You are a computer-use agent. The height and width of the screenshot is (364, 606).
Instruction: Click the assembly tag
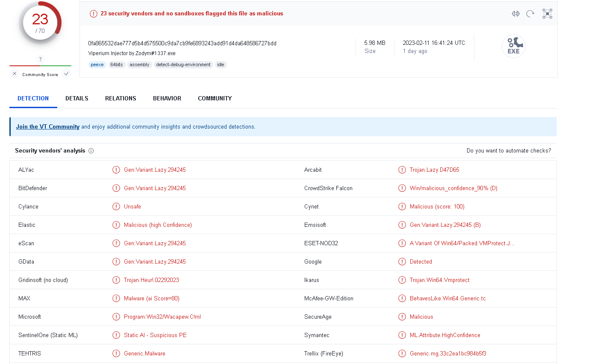(139, 65)
